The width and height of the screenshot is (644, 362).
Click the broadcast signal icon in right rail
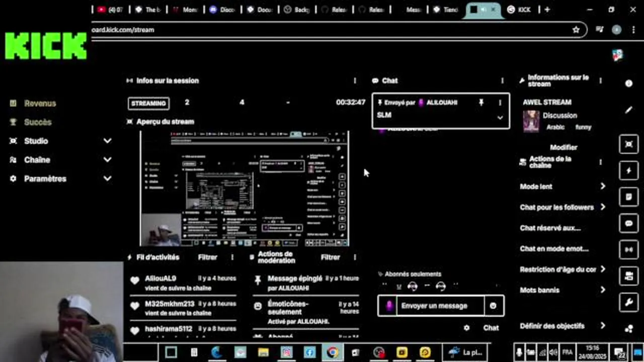(628, 249)
